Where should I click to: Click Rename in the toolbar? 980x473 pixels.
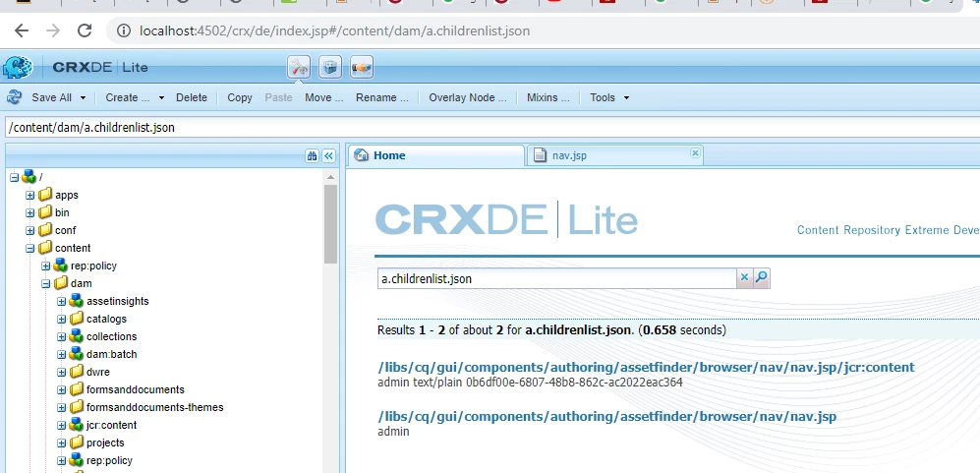pyautogui.click(x=381, y=97)
